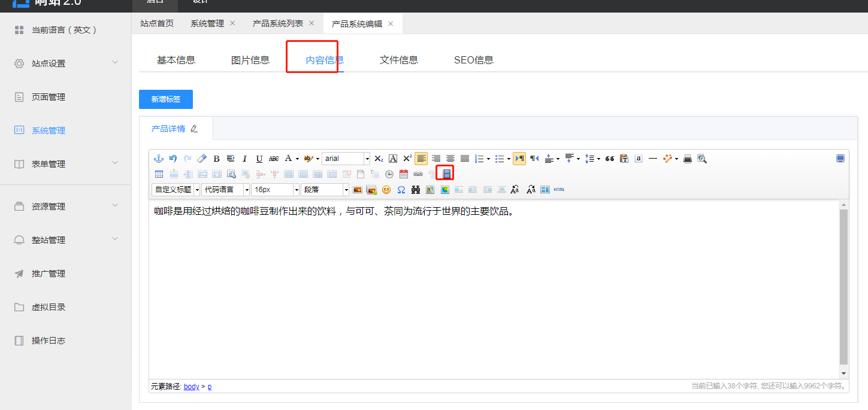Click the insert hyperlink chain icon
The width and height of the screenshot is (868, 410).
coord(418,174)
